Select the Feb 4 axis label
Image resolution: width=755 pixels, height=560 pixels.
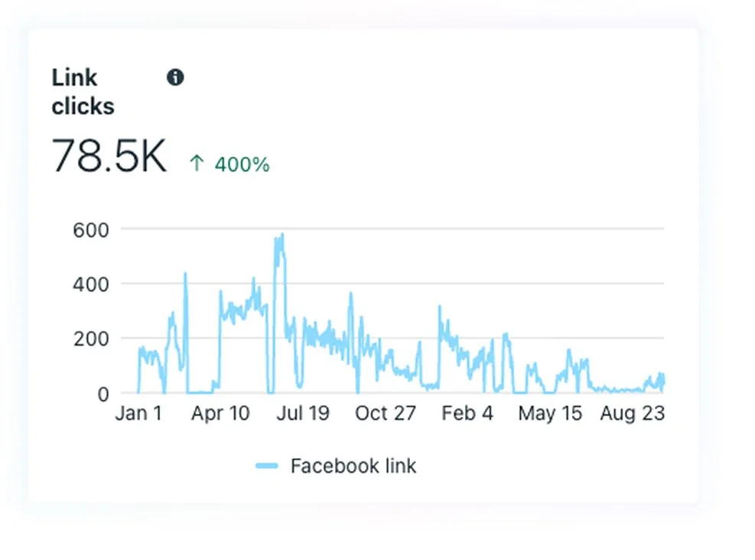click(x=467, y=413)
